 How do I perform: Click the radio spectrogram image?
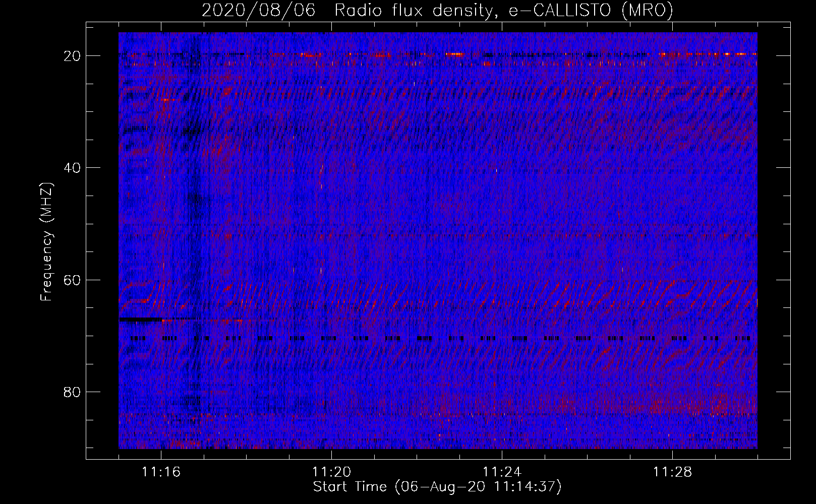point(438,240)
